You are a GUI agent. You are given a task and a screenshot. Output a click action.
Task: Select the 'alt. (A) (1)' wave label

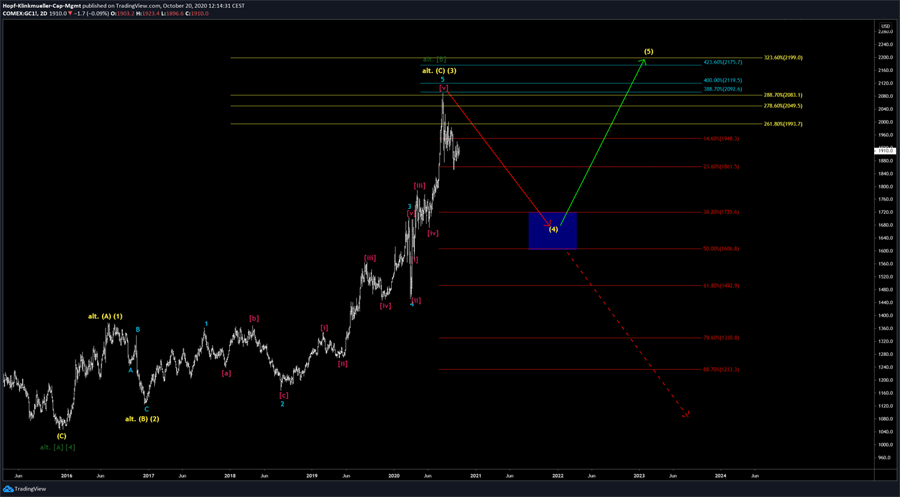[x=105, y=316]
